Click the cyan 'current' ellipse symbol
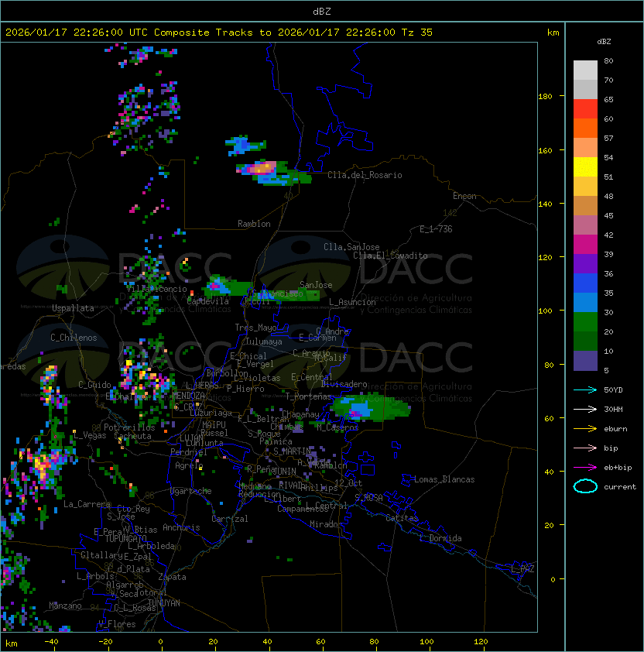 (x=585, y=486)
